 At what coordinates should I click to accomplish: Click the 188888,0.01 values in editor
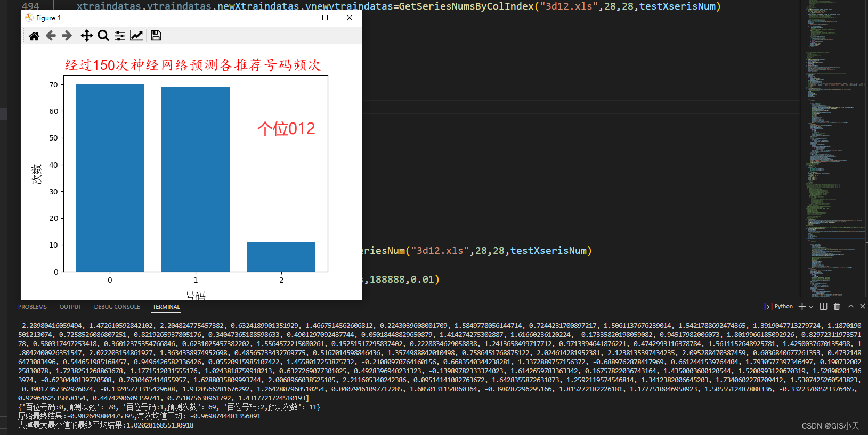pyautogui.click(x=402, y=280)
